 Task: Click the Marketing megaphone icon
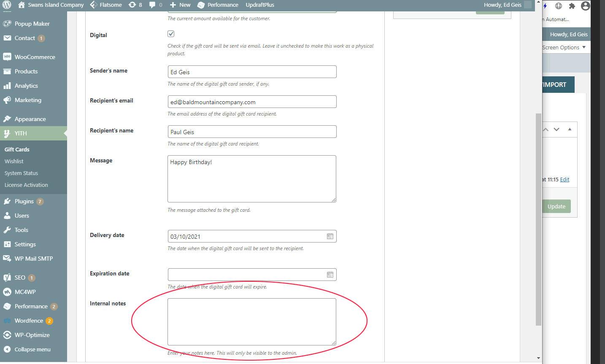(7, 100)
